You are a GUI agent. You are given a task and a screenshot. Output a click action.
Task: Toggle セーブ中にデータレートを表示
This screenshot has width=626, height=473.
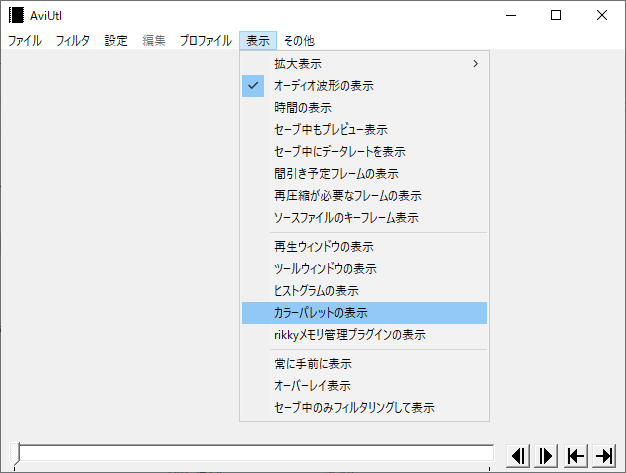[365, 152]
